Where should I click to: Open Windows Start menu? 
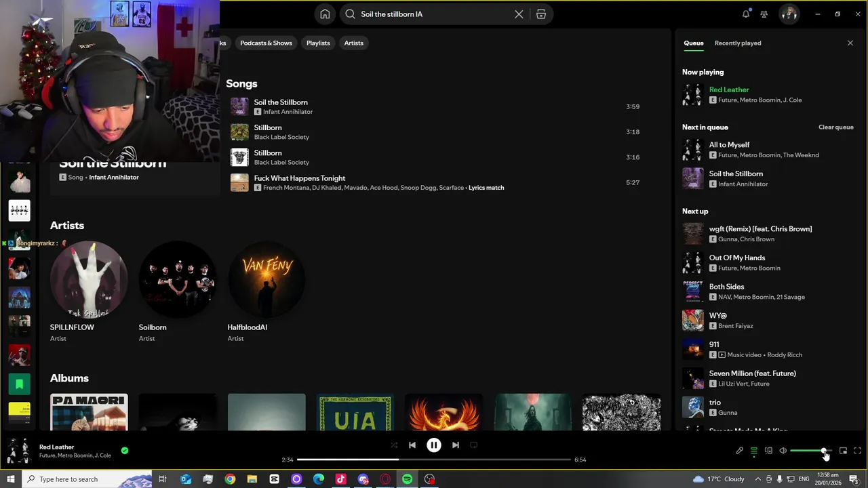pos(10,479)
